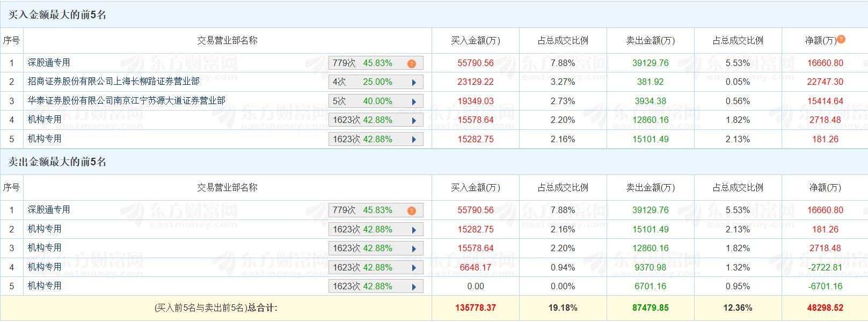Select sell amount 3934.38 cell
This screenshot has width=868, height=322.
coord(651,101)
